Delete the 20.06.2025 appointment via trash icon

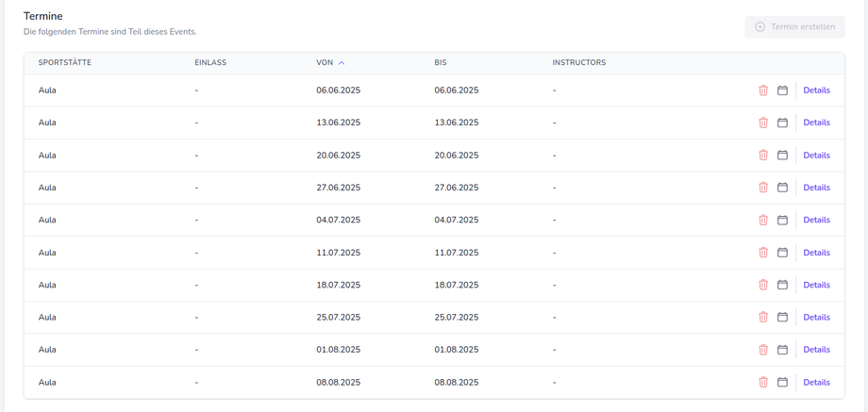(x=763, y=156)
